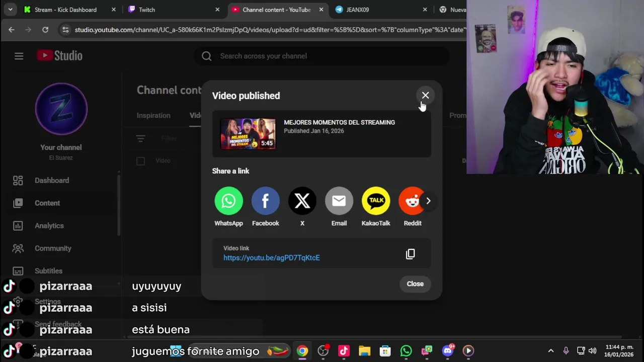
Task: Share the video on Reddit
Action: pyautogui.click(x=411, y=201)
